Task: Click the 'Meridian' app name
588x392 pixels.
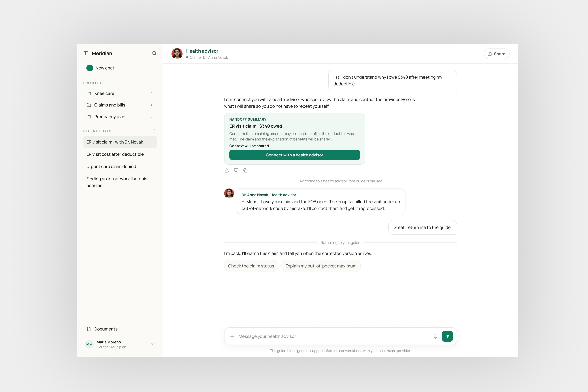Action: point(102,53)
